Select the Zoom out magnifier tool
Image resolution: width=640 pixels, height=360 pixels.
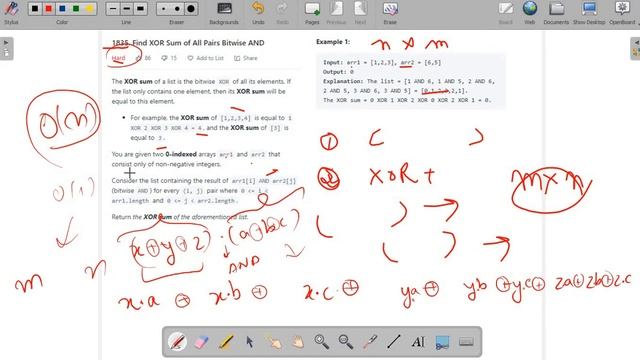click(x=346, y=342)
